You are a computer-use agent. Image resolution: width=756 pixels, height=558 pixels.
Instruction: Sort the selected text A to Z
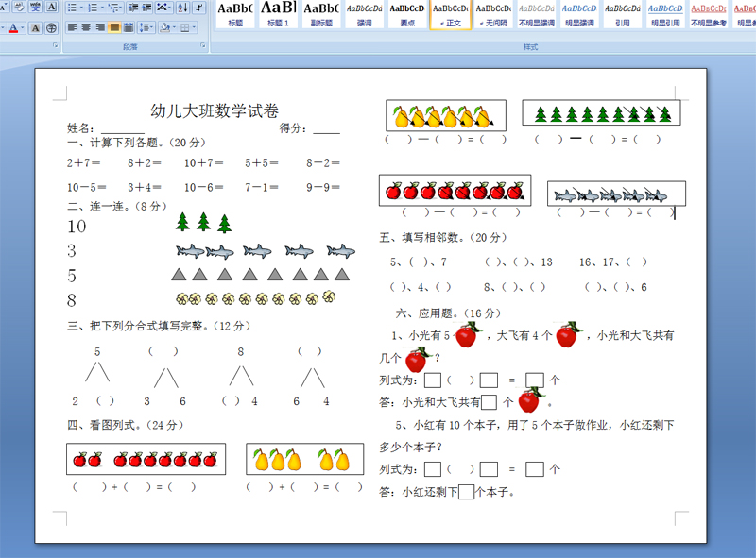tap(182, 8)
